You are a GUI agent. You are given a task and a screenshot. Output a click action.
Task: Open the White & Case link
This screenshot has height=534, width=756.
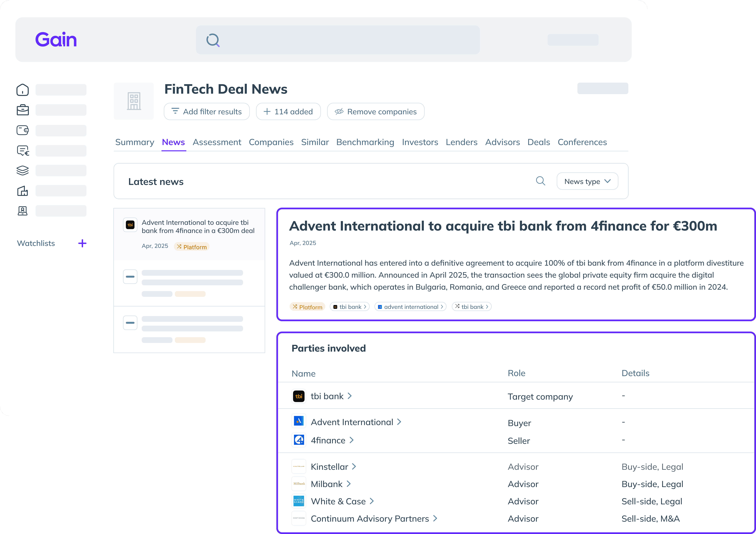tap(338, 501)
